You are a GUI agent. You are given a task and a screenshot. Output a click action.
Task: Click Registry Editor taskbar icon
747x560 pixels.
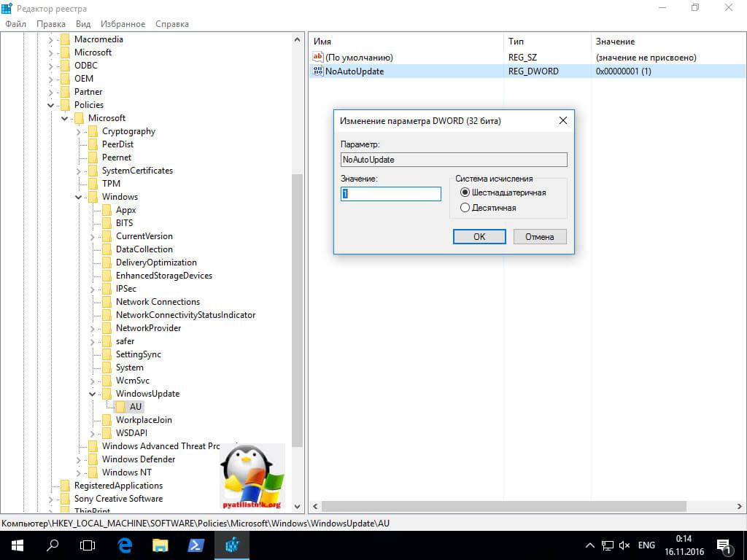[x=232, y=545]
